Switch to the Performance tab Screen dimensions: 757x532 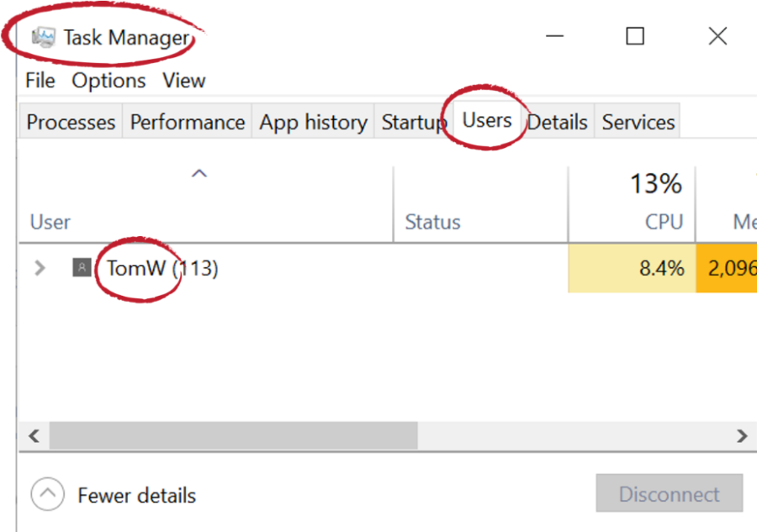188,122
